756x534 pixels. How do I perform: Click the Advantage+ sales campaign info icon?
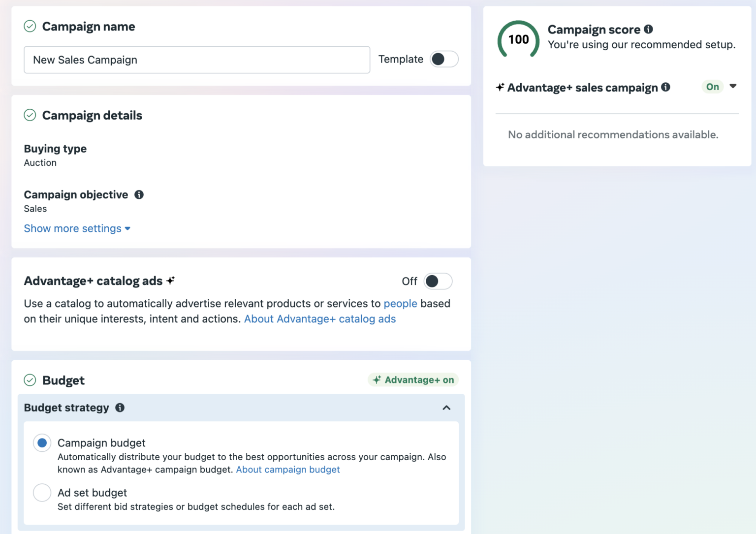pyautogui.click(x=666, y=87)
